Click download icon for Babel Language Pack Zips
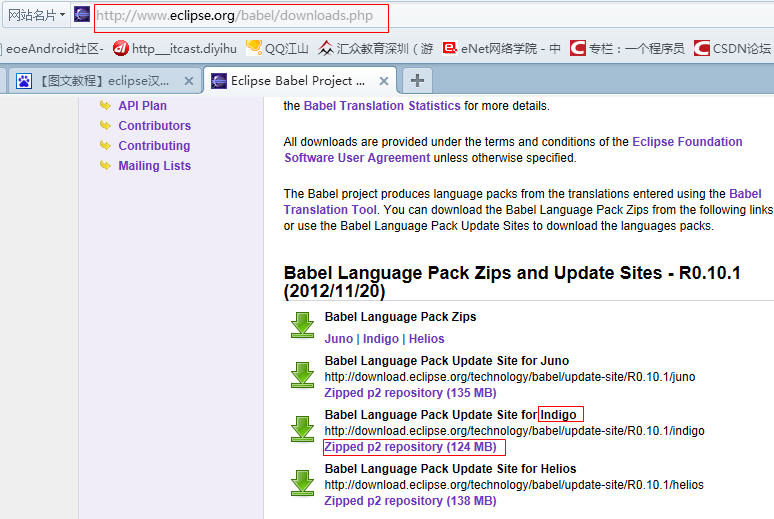This screenshot has height=519, width=774. pos(302,325)
